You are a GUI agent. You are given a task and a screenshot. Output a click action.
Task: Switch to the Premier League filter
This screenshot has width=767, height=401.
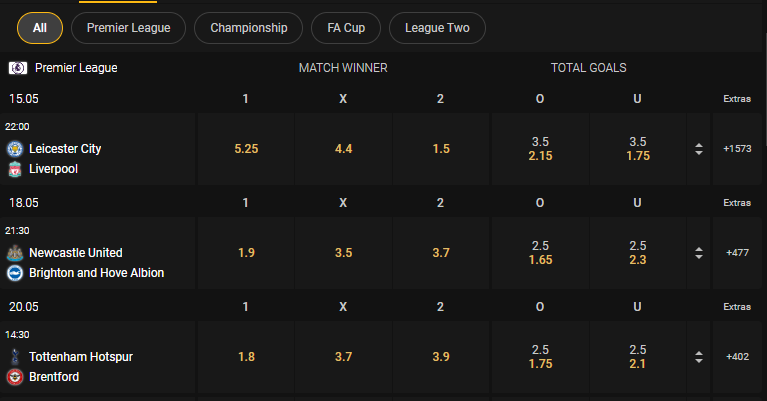coord(129,28)
